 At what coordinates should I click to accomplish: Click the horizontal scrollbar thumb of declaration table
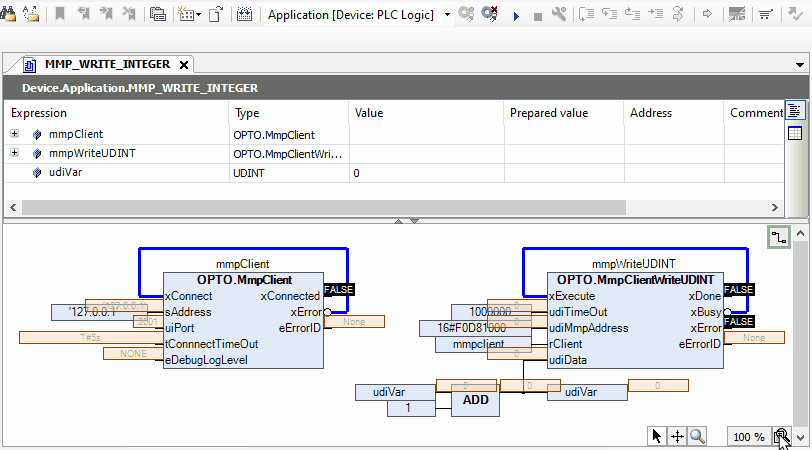point(324,208)
